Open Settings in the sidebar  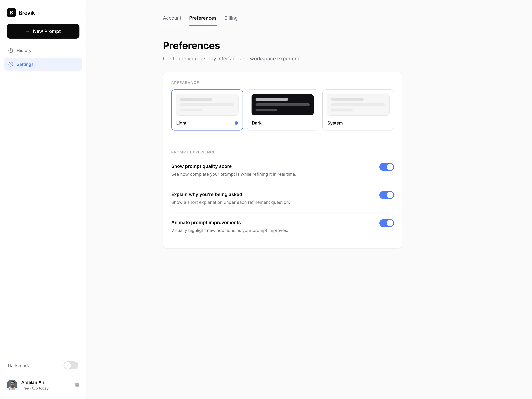point(43,64)
